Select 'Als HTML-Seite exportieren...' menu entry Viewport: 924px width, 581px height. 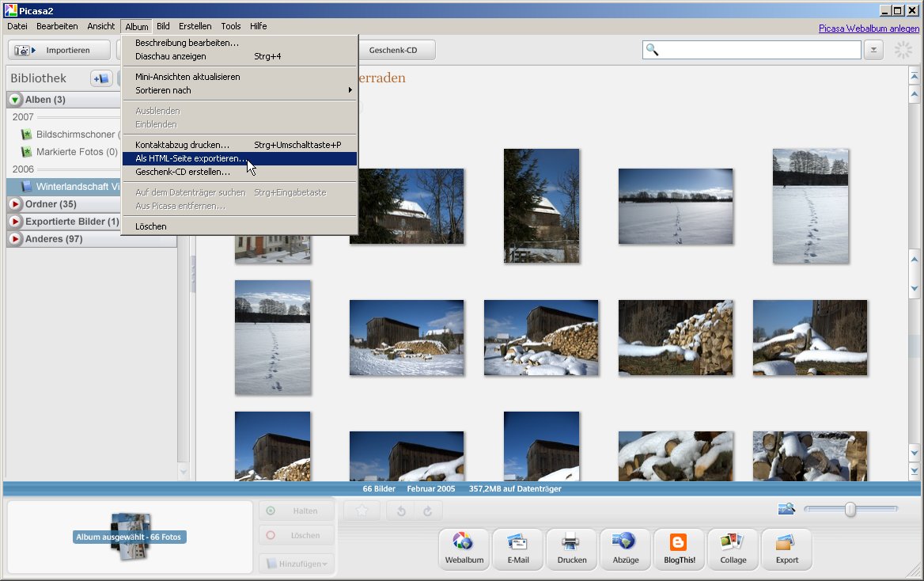191,158
